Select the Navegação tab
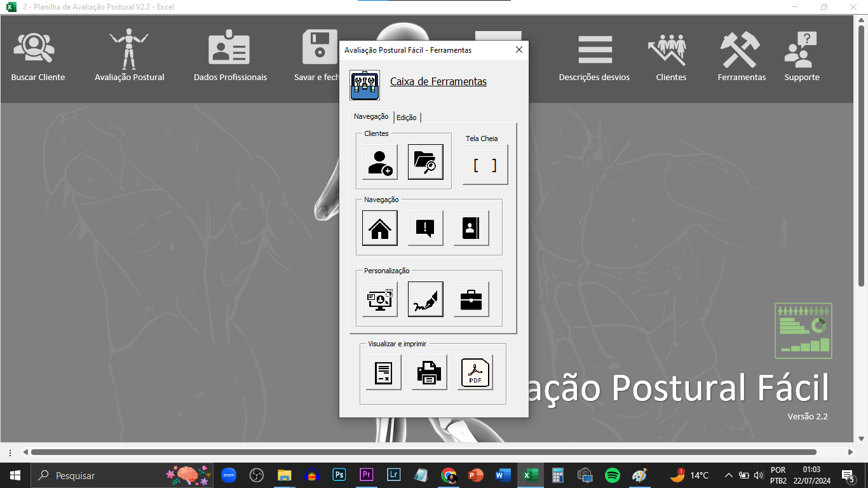The image size is (868, 488). 371,117
